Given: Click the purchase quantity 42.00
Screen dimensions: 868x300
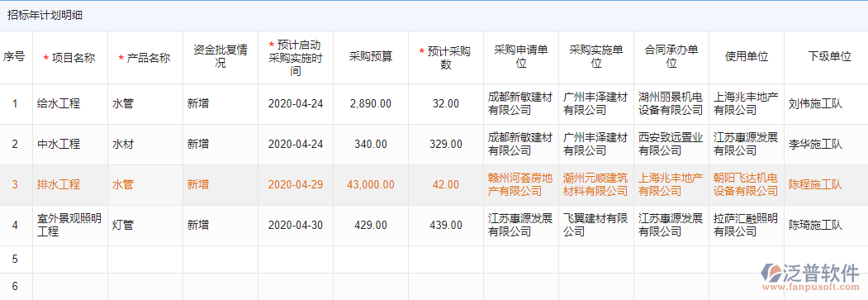Looking at the screenshot, I should point(446,185).
